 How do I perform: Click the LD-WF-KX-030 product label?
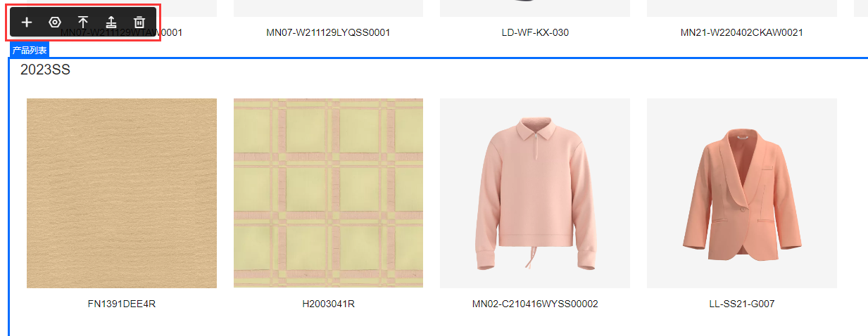click(x=535, y=32)
